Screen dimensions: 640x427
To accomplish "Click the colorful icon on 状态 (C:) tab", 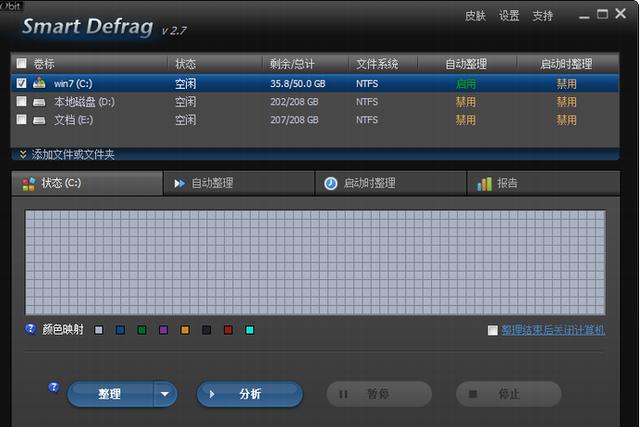I will click(x=29, y=184).
